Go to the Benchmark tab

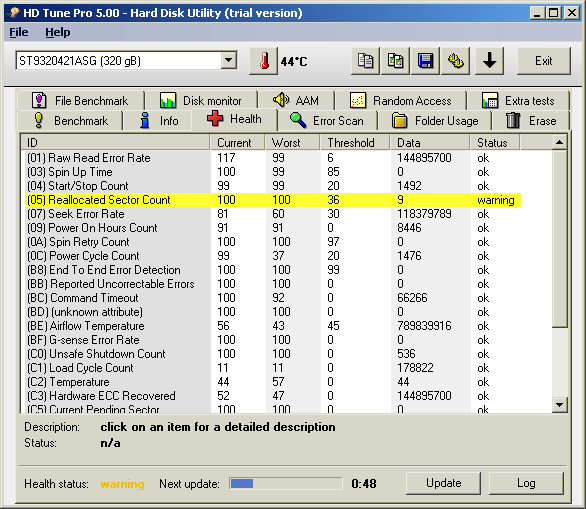pyautogui.click(x=70, y=121)
